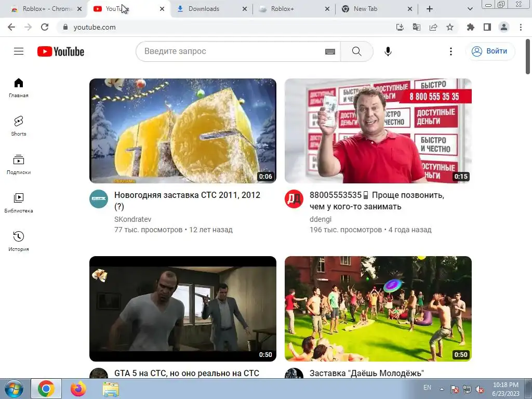Click title GTA 5 на СТС
Image resolution: width=532 pixels, height=399 pixels.
(x=187, y=373)
